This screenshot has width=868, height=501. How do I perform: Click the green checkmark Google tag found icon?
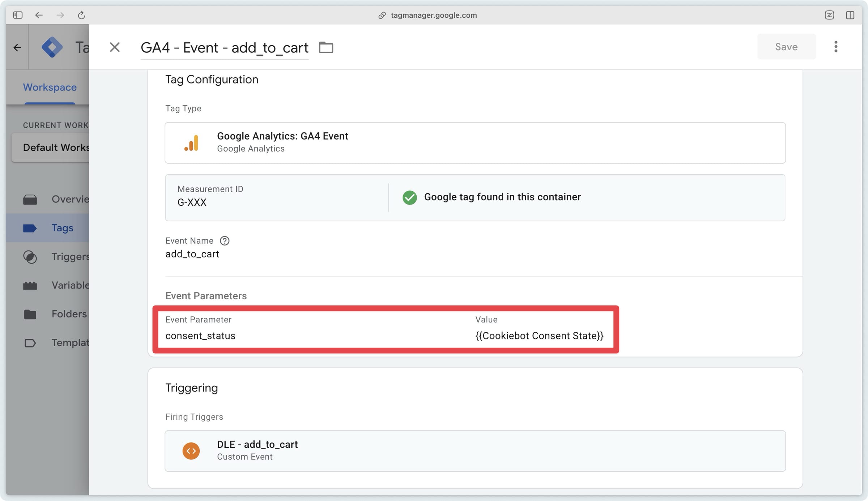tap(410, 197)
